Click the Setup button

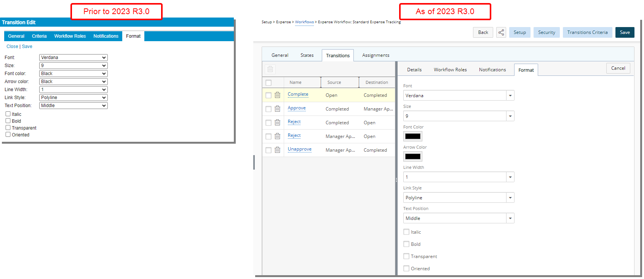coord(519,32)
